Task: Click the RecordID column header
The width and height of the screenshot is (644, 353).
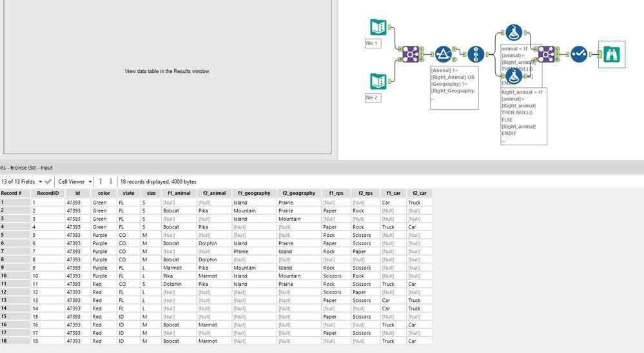Action: pyautogui.click(x=48, y=193)
